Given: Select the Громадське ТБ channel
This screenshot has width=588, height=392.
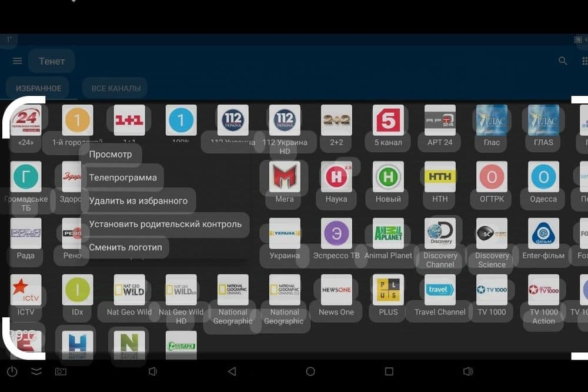Looking at the screenshot, I should [26, 176].
